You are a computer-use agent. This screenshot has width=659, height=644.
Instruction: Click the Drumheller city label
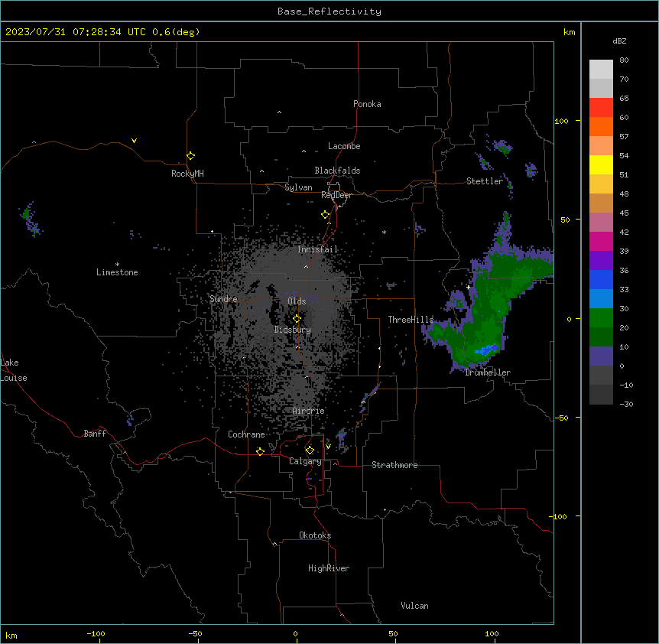pyautogui.click(x=488, y=372)
